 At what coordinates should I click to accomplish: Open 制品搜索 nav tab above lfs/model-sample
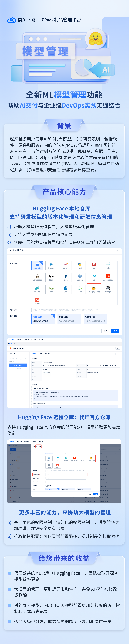pyautogui.click(x=26, y=340)
